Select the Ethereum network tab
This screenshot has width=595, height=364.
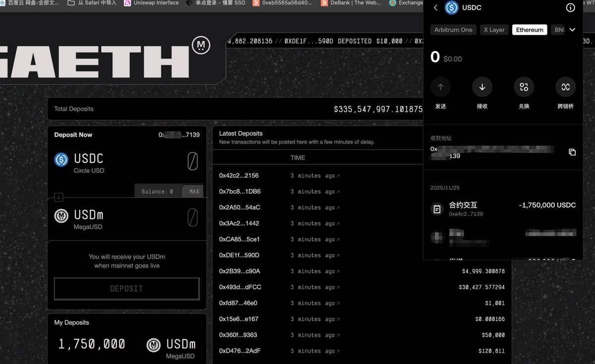[530, 30]
